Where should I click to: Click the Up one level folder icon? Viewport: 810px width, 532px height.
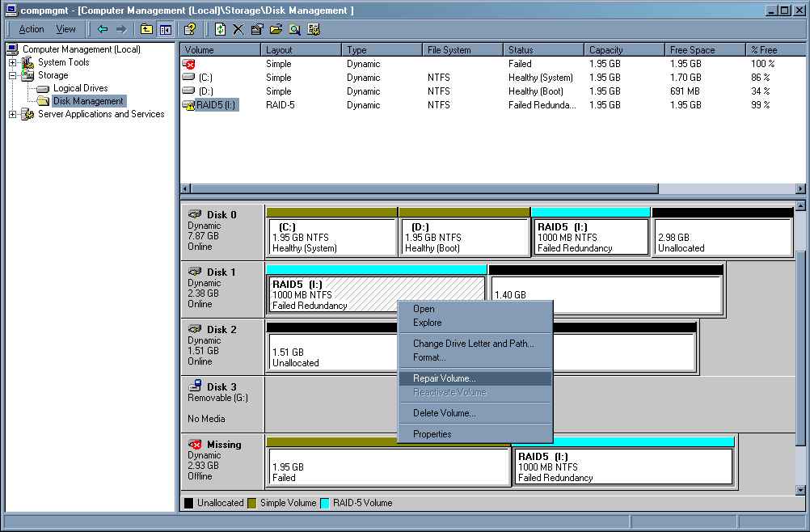(146, 29)
